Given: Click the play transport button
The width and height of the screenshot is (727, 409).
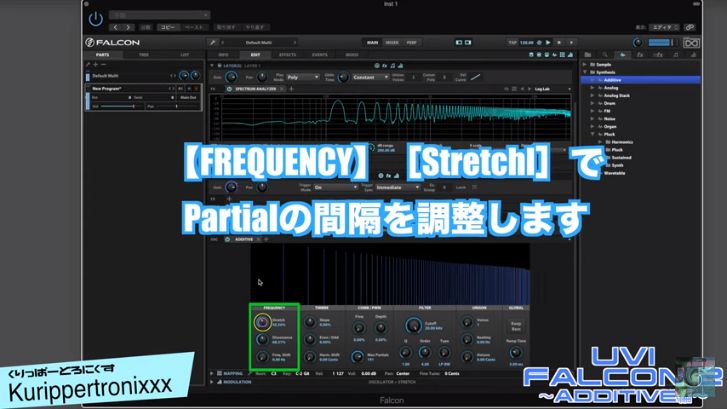Looking at the screenshot, I should [x=548, y=43].
